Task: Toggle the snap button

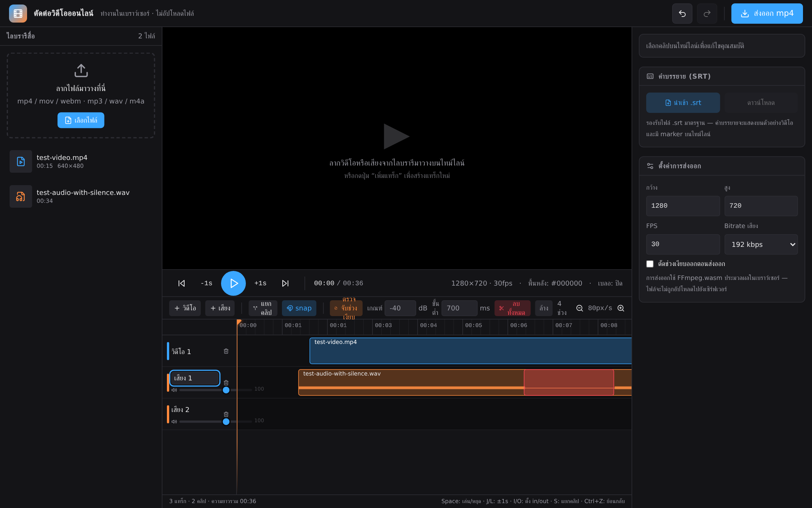Action: pyautogui.click(x=299, y=308)
